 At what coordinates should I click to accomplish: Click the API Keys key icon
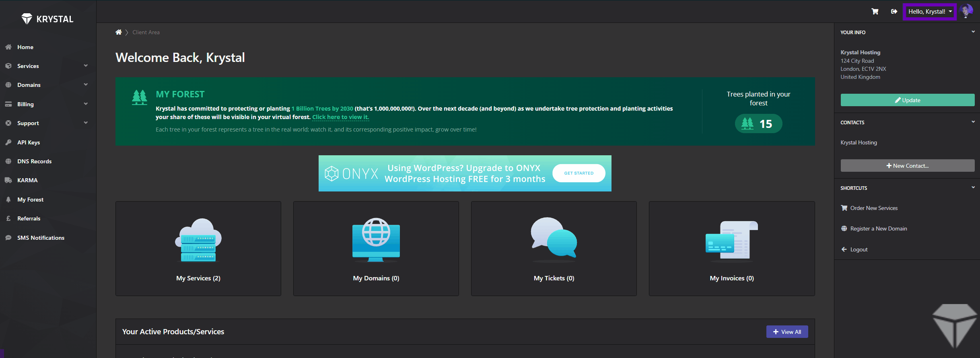click(8, 142)
